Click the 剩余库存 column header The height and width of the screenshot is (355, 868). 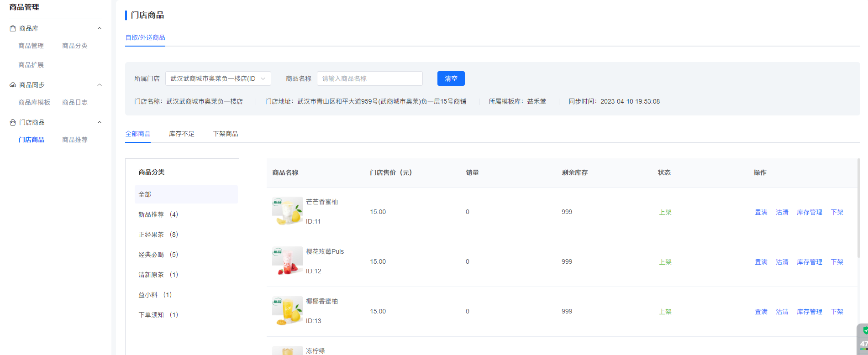point(575,172)
